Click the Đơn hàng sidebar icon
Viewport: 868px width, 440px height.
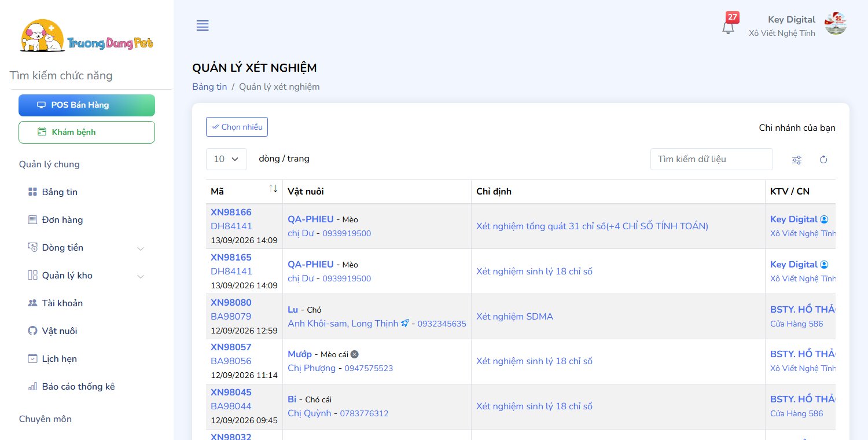[x=32, y=220]
